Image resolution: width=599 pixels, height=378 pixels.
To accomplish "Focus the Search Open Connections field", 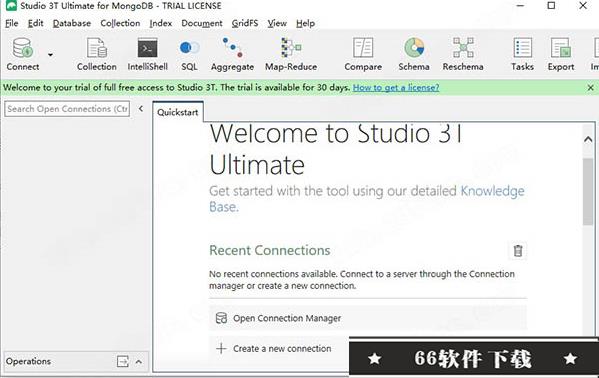I will coord(67,109).
